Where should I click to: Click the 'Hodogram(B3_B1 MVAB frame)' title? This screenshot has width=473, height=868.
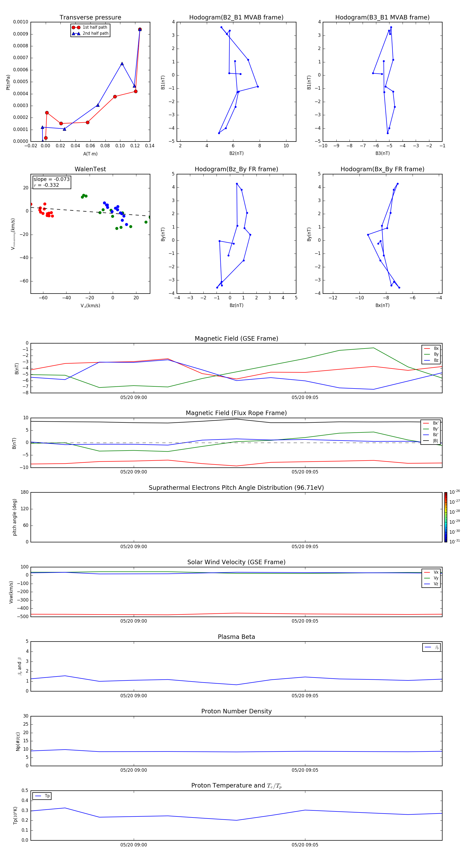(x=382, y=18)
